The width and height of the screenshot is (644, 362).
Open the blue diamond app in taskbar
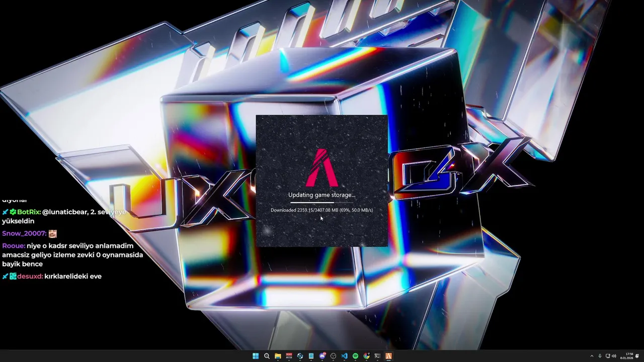[x=300, y=356]
